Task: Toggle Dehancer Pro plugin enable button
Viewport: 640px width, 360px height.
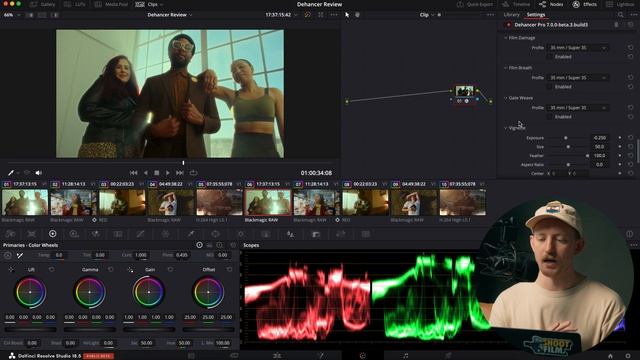Action: [508, 25]
